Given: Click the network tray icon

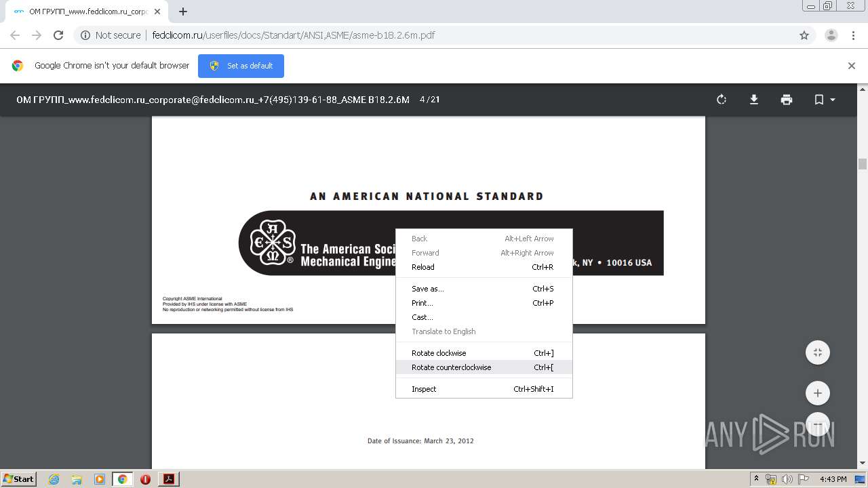Looking at the screenshot, I should (x=771, y=479).
